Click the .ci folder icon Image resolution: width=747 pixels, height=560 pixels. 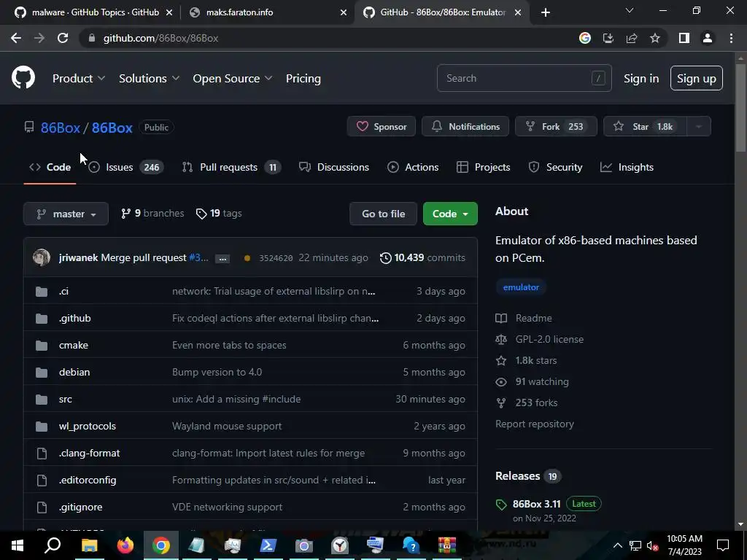pos(42,292)
